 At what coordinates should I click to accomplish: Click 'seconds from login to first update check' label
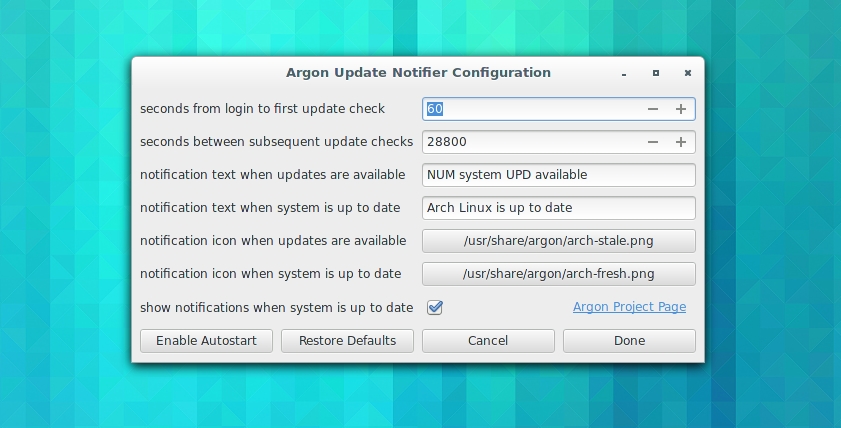[262, 109]
